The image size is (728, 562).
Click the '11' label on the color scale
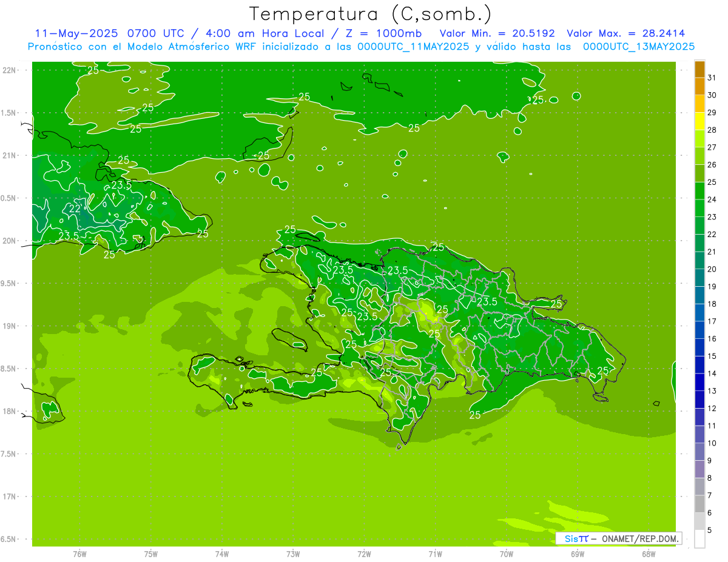pos(712,426)
